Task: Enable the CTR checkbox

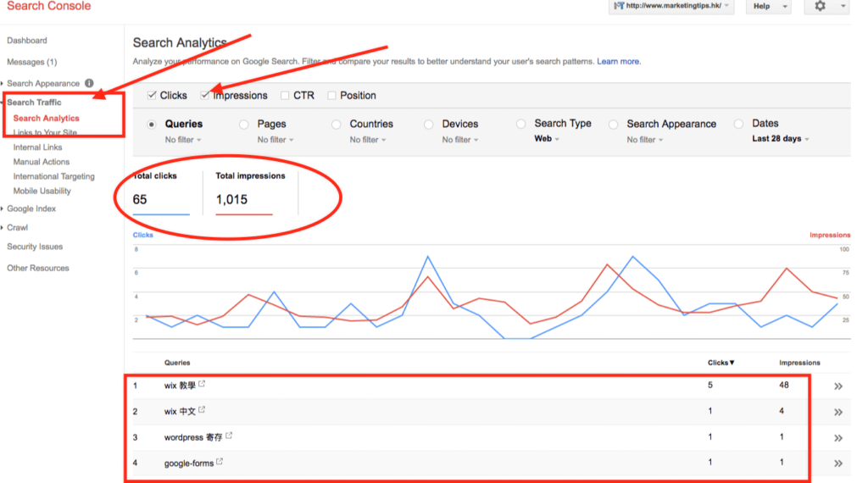Action: [x=285, y=95]
